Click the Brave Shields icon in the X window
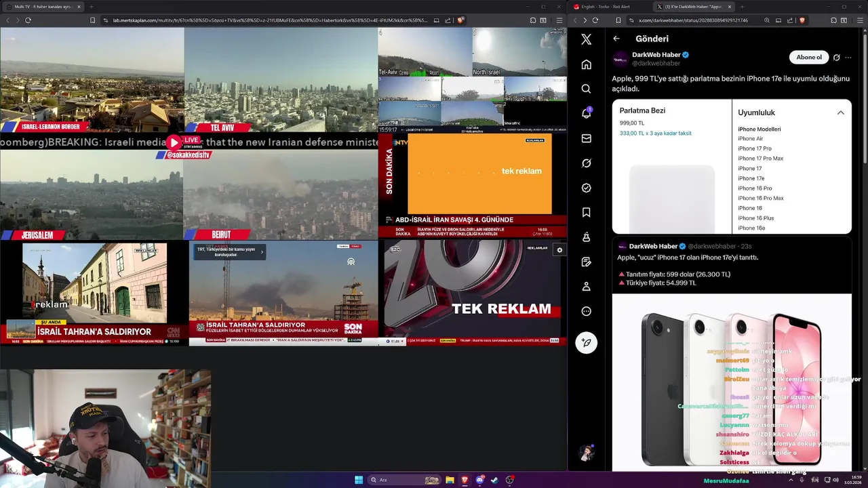This screenshot has width=868, height=488. click(x=802, y=20)
